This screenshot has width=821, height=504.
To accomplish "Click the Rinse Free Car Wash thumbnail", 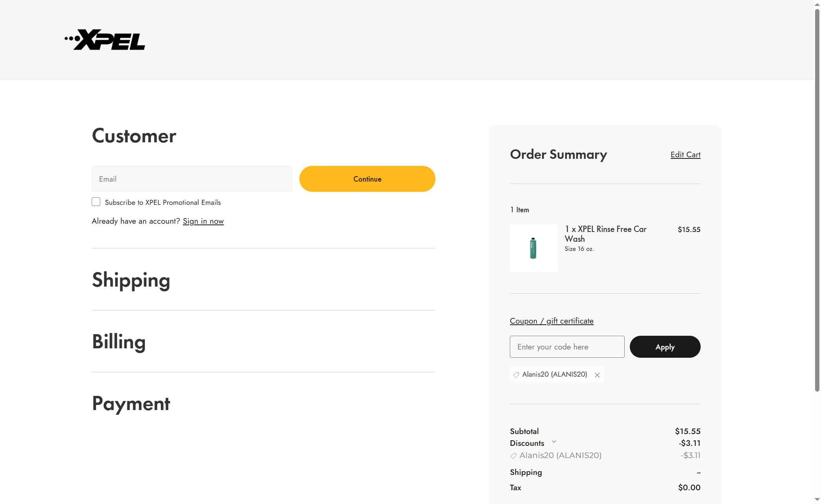I will (533, 248).
